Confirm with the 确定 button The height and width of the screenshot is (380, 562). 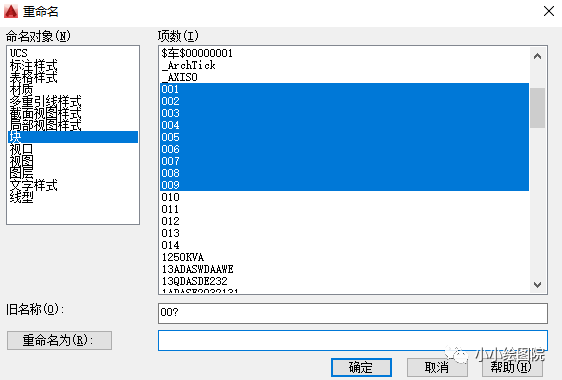pyautogui.click(x=361, y=367)
